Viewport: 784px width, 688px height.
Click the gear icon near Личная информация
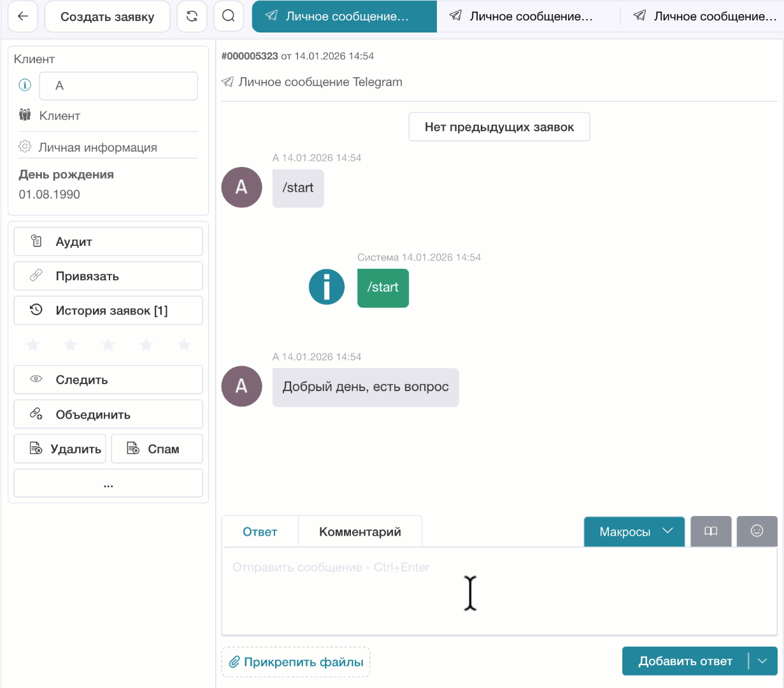(25, 147)
